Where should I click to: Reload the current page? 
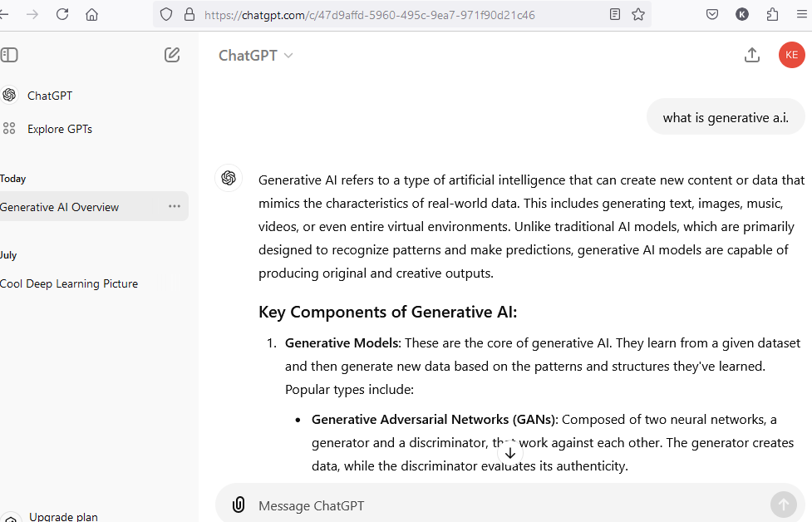click(x=62, y=14)
